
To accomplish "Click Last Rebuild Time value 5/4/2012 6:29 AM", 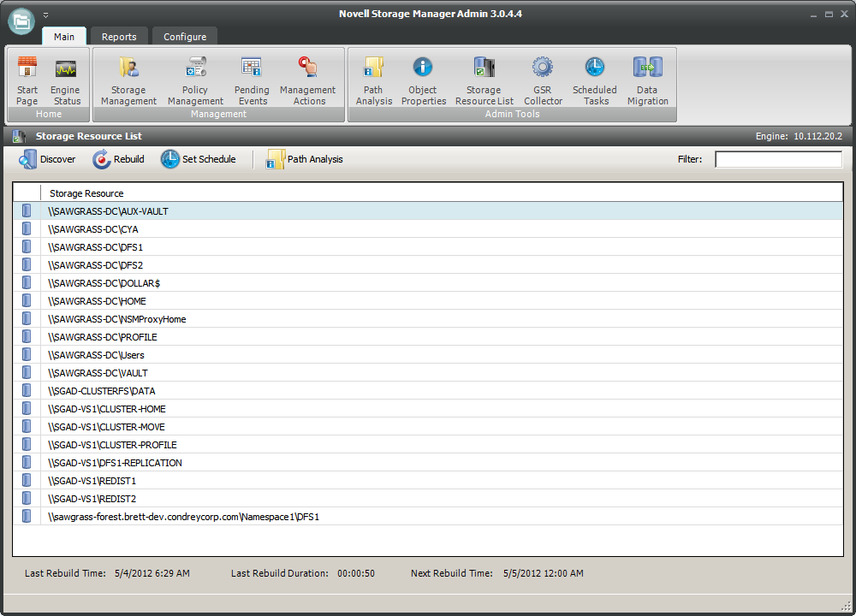I will click(x=152, y=573).
